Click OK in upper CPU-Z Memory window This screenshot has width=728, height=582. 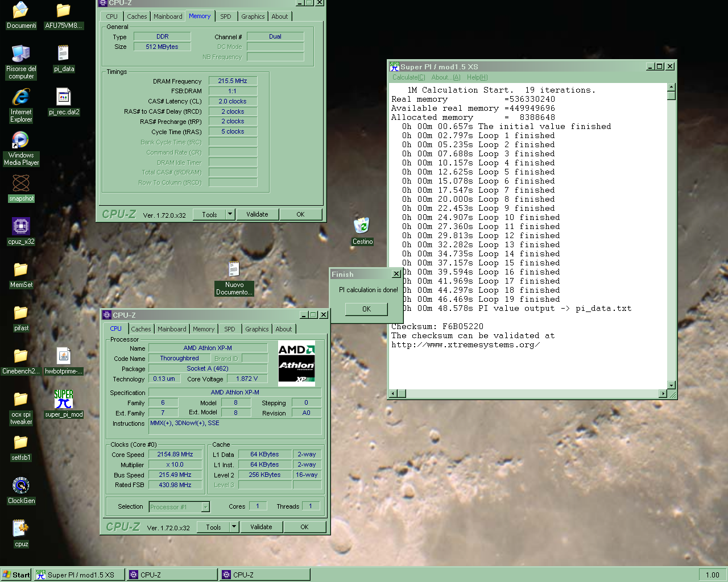pos(300,214)
